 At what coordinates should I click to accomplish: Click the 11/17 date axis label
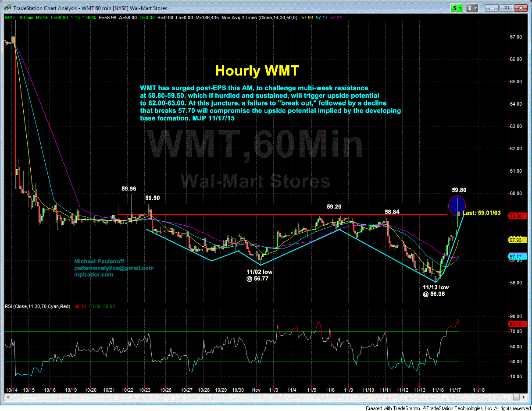(x=455, y=390)
